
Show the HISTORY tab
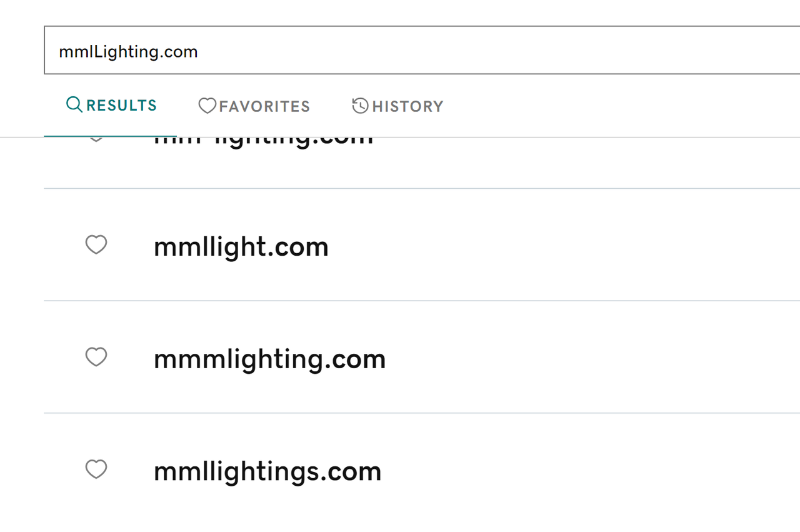tap(407, 107)
